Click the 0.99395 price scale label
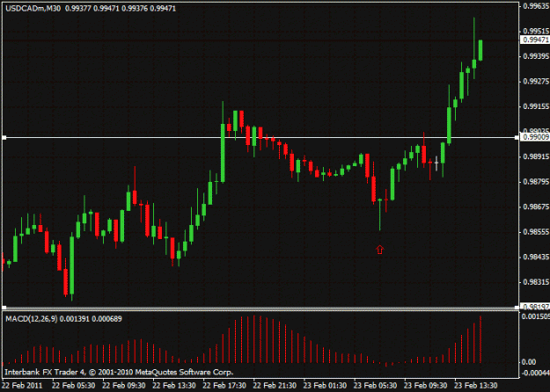Image resolution: width=550 pixels, height=392 pixels. click(536, 56)
